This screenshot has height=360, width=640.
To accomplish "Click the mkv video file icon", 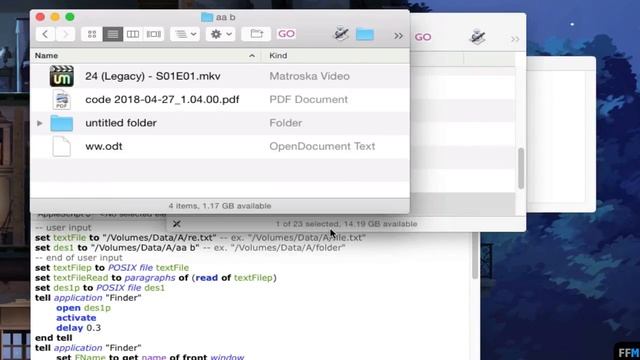I will [x=62, y=76].
